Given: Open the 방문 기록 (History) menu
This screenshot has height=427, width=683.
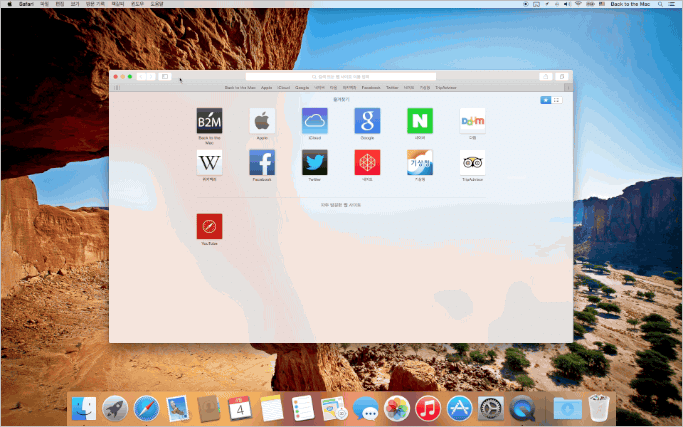Looking at the screenshot, I should pos(95,4).
